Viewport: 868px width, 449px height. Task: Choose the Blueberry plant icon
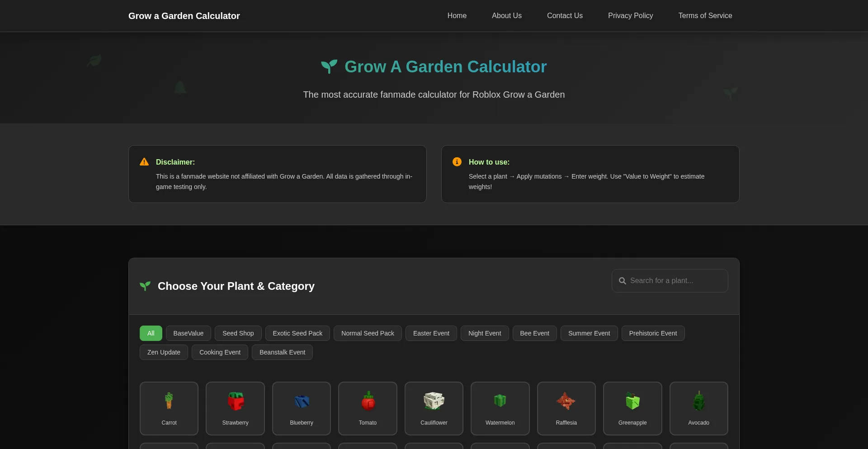pos(302,401)
